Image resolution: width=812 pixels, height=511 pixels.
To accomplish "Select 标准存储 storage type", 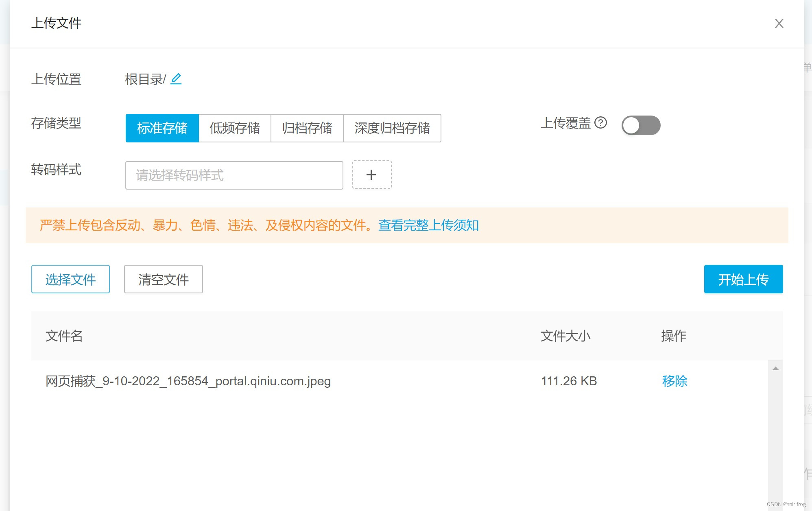I will [162, 128].
